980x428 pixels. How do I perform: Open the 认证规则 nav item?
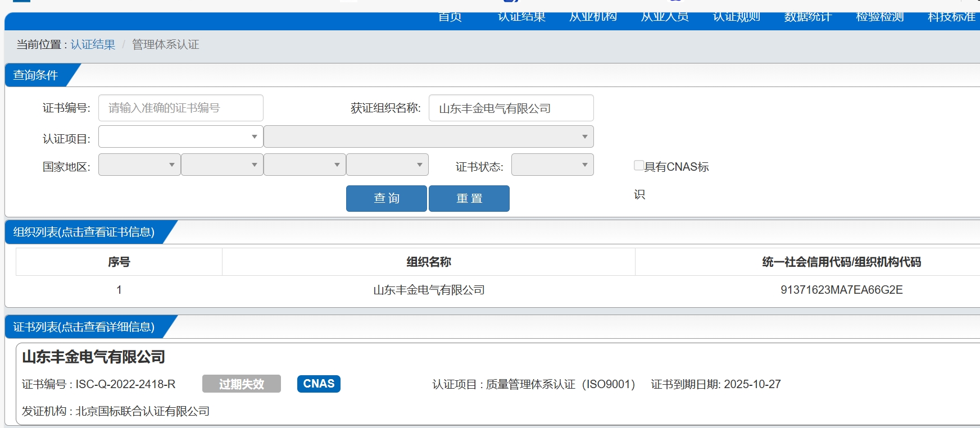737,17
